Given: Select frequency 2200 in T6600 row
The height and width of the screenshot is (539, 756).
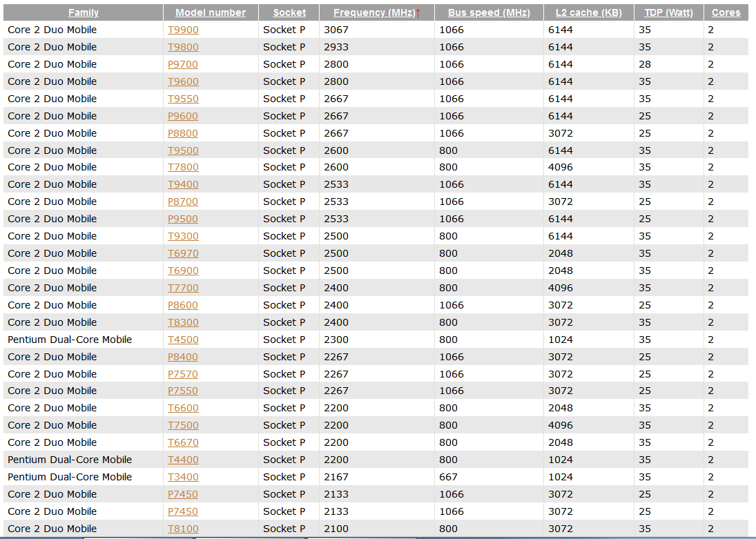Looking at the screenshot, I should pyautogui.click(x=336, y=409).
